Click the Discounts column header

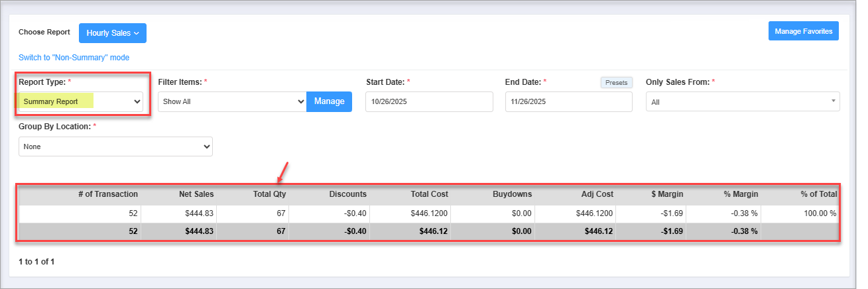tap(347, 194)
